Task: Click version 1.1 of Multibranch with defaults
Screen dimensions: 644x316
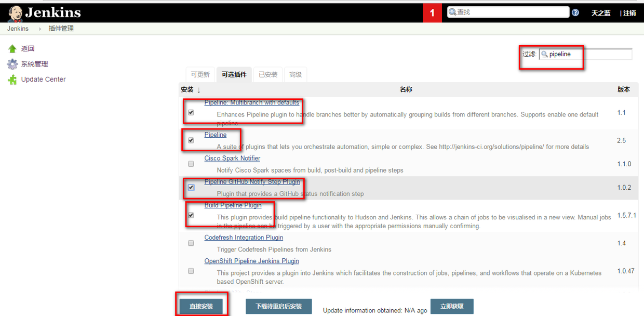Action: pos(622,113)
